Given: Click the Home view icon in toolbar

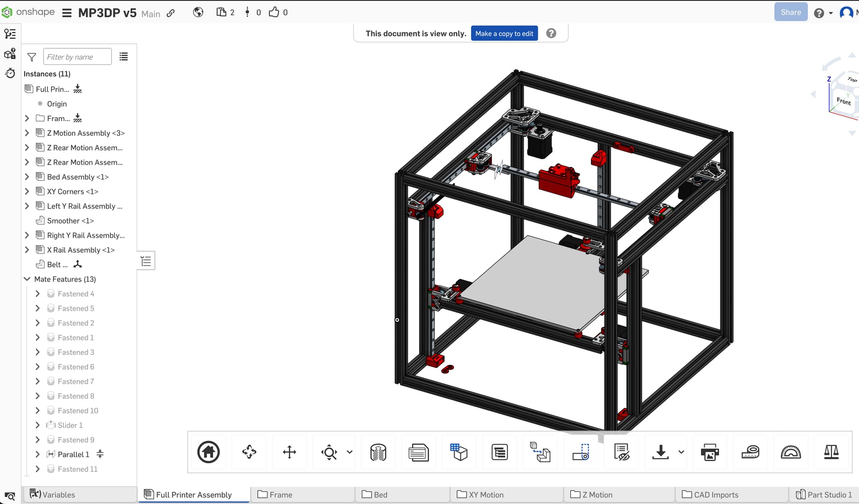Looking at the screenshot, I should pyautogui.click(x=208, y=452).
